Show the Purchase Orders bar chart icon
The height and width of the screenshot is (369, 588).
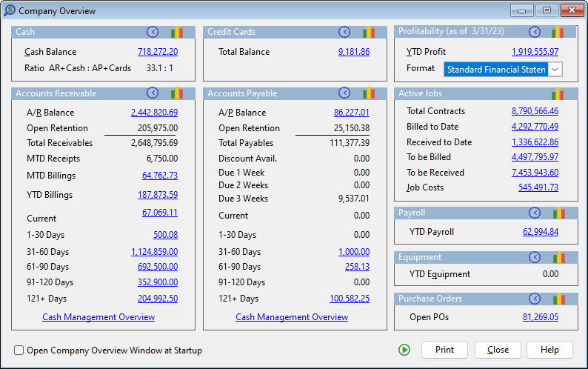[x=559, y=299]
